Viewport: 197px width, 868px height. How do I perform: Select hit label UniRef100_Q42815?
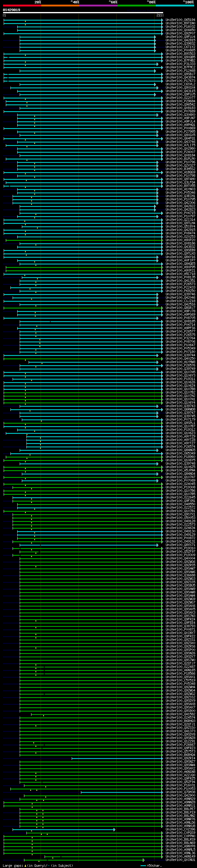[x=180, y=40]
